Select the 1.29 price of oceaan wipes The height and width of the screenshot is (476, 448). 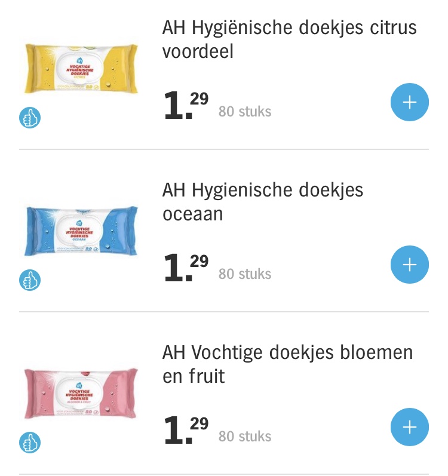(x=186, y=268)
